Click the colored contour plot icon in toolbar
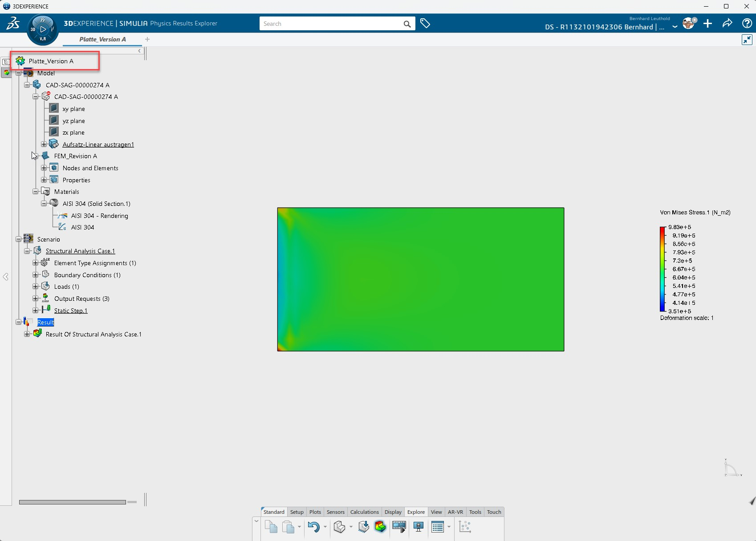This screenshot has height=541, width=756. pos(380,527)
